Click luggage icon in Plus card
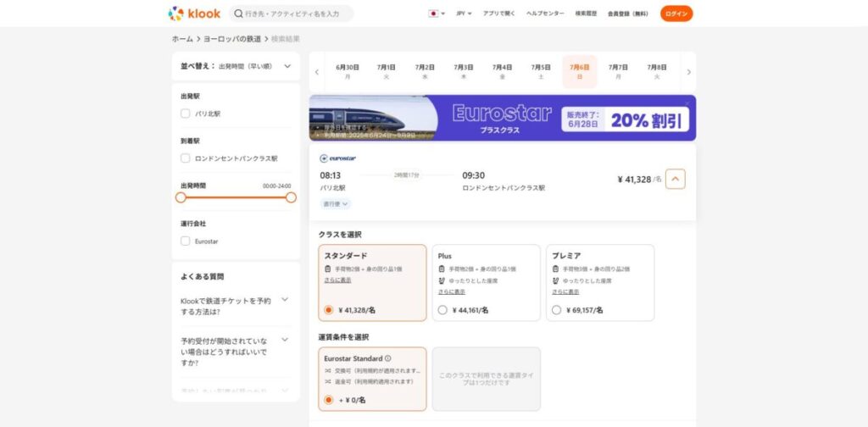Screen dimensions: 868x427 click(x=441, y=269)
